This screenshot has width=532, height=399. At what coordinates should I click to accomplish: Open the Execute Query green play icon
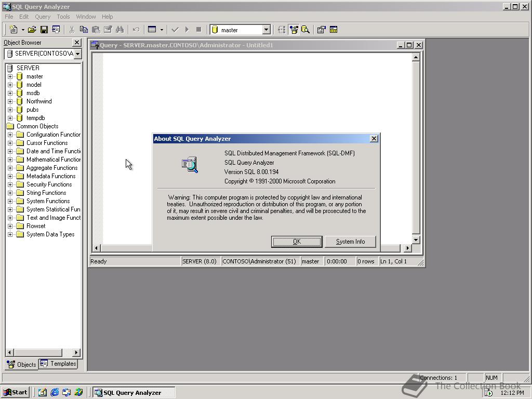186,30
